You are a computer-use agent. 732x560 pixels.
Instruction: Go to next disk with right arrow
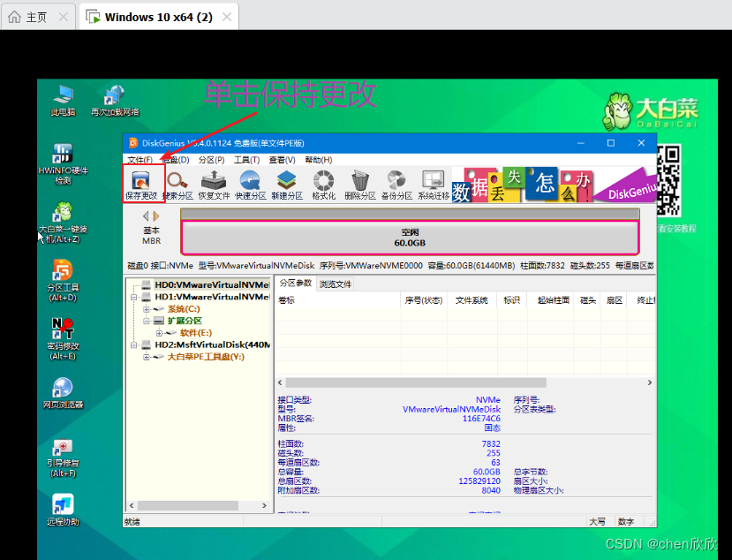(156, 216)
